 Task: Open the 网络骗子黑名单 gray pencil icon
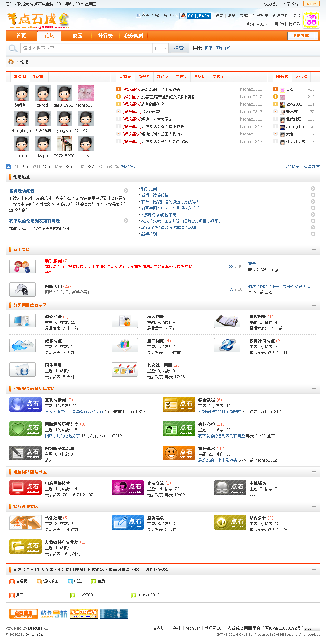26,453
